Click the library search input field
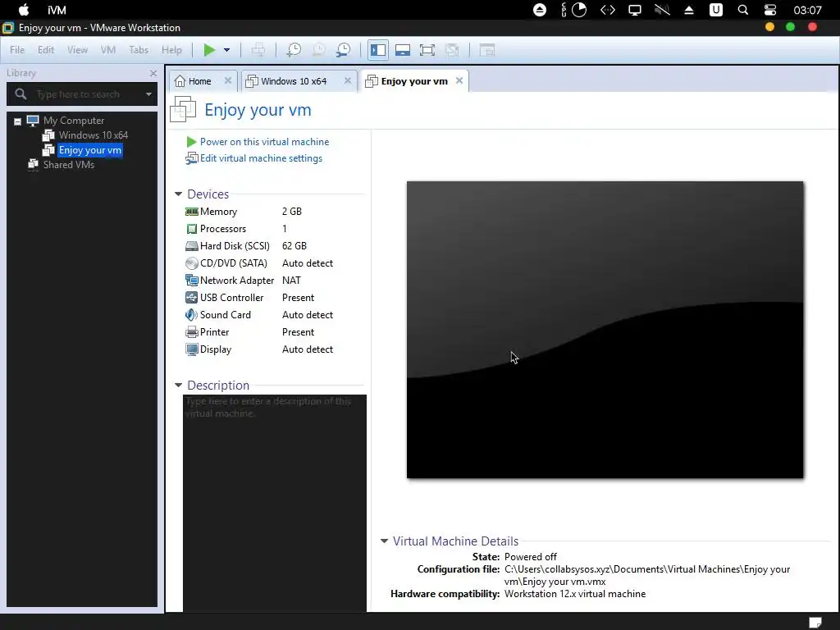Image resolution: width=840 pixels, height=630 pixels. click(x=82, y=94)
